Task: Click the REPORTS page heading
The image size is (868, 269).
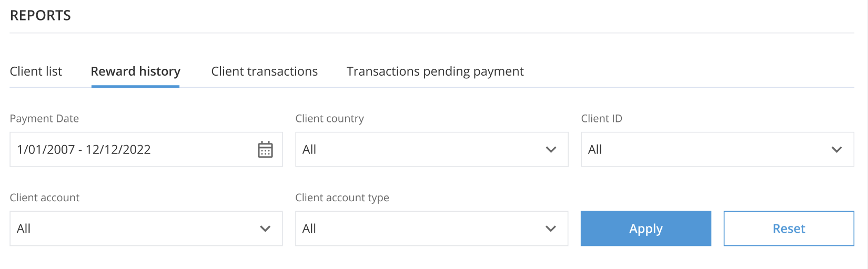Action: click(x=41, y=16)
